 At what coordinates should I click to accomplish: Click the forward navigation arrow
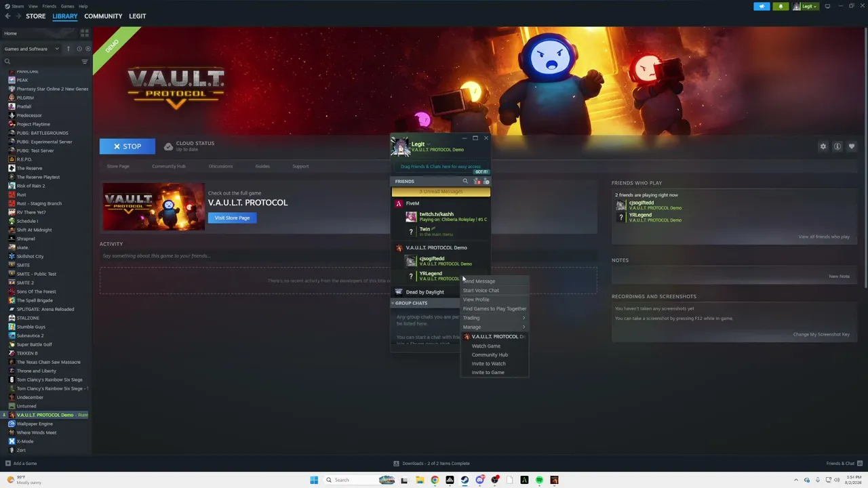[17, 16]
